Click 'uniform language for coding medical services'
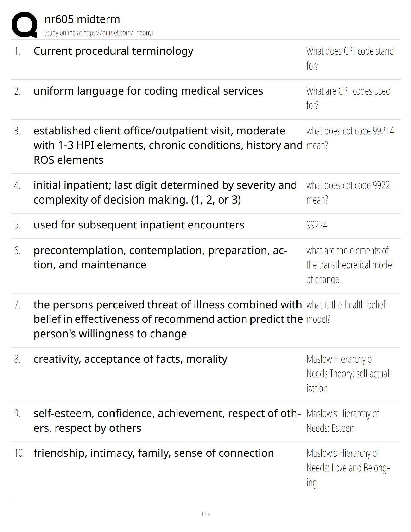The width and height of the screenshot is (411, 532). click(x=148, y=91)
